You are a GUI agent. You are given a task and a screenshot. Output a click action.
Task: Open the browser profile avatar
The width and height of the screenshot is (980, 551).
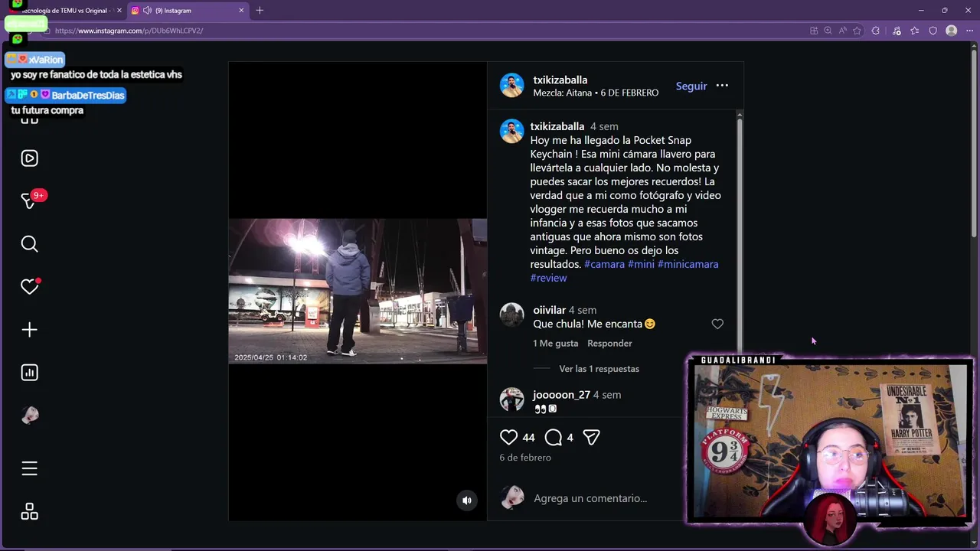click(952, 31)
